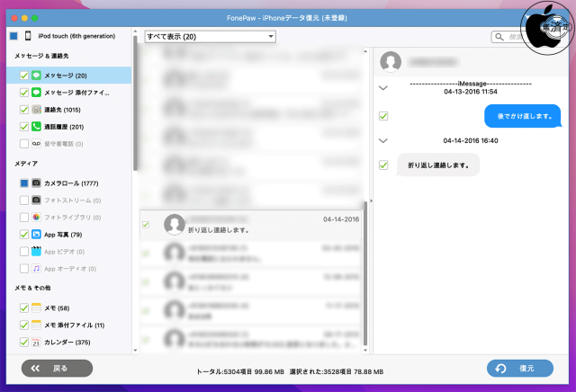Image resolution: width=576 pixels, height=392 pixels.
Task: Select the メッセージ 添付ファイル category
Action: [68, 92]
